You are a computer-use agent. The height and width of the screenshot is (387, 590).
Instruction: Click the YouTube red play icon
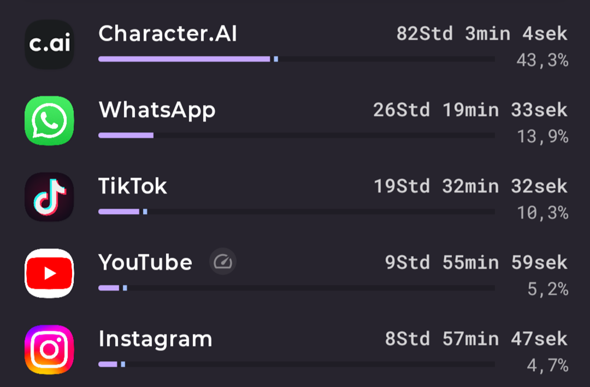(x=49, y=273)
